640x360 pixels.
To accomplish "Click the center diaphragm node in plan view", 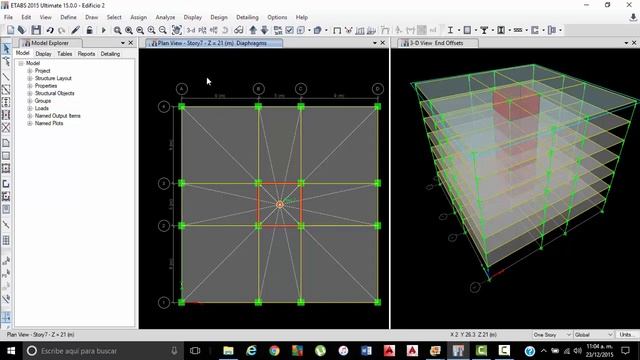I will coord(280,204).
